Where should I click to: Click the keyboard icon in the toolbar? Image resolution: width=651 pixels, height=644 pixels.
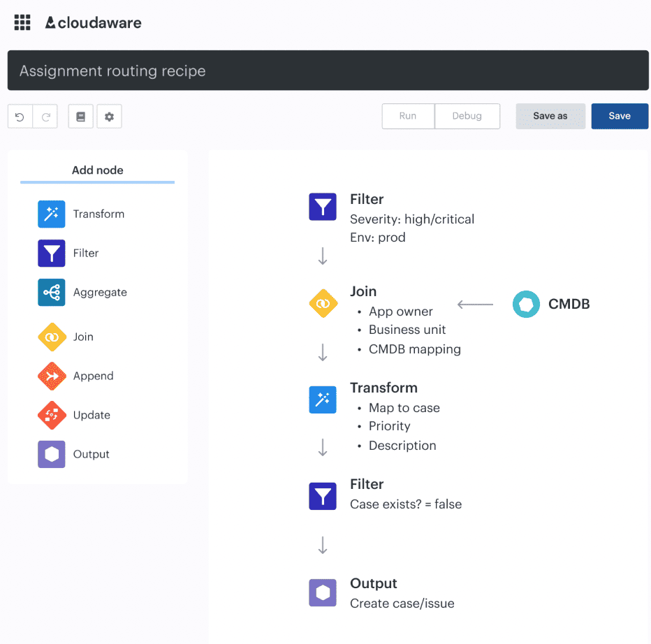tap(80, 116)
